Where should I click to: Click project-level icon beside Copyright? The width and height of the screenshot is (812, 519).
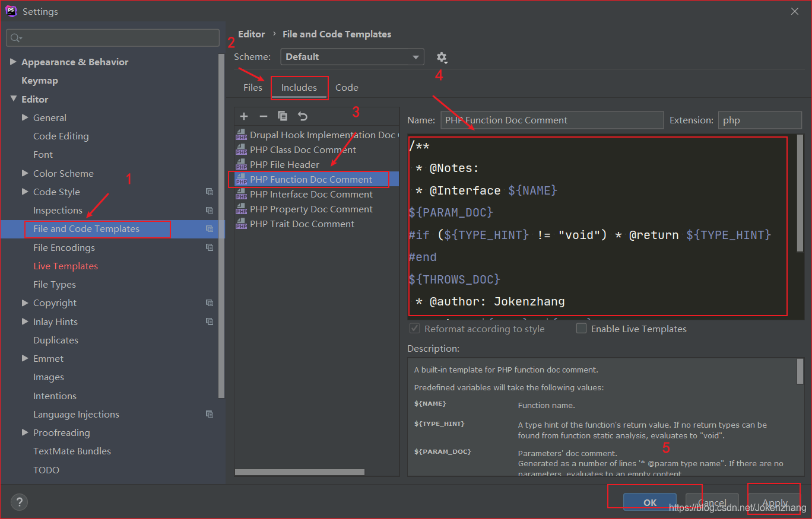point(210,303)
